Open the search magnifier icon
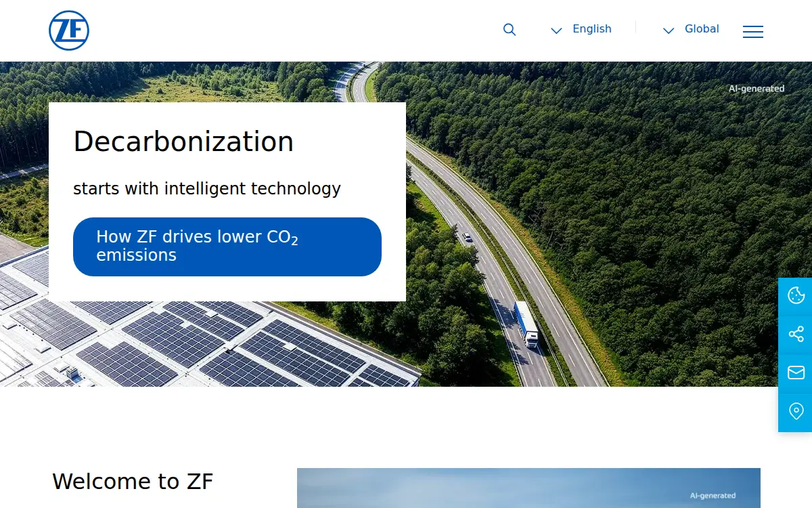This screenshot has width=812, height=508. (x=510, y=30)
